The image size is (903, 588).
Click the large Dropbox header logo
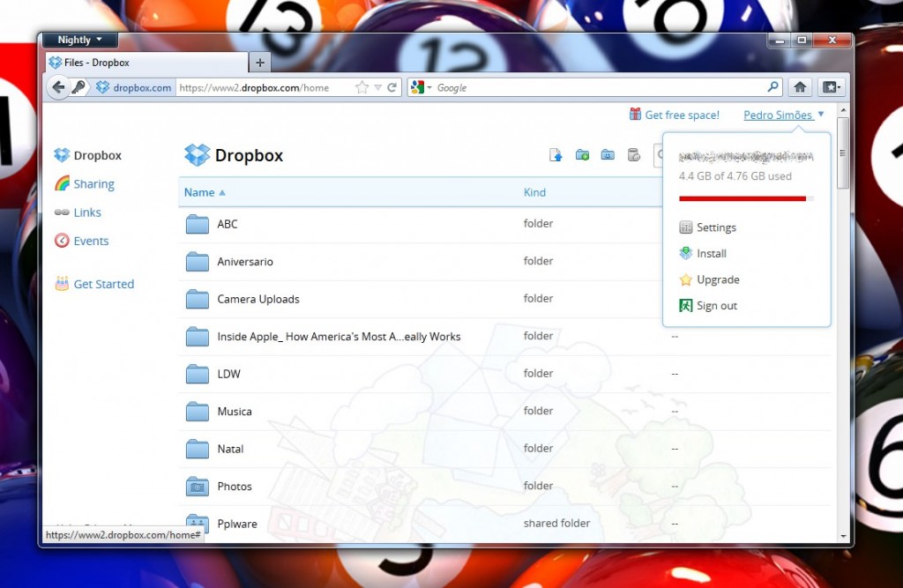198,155
